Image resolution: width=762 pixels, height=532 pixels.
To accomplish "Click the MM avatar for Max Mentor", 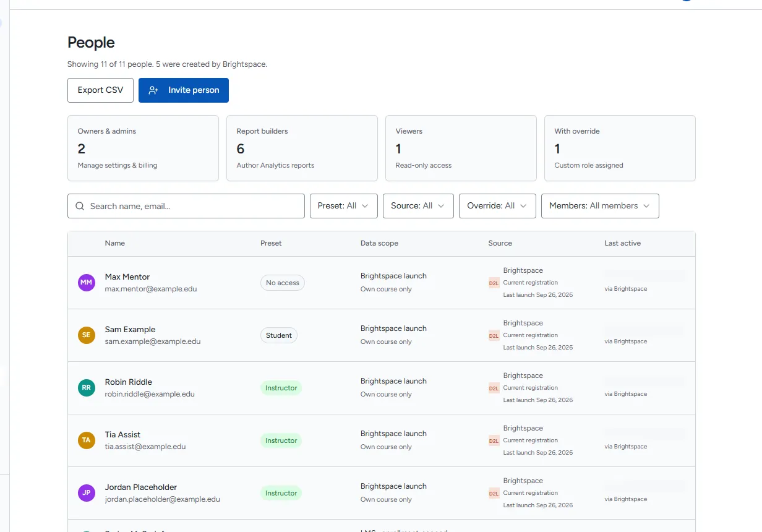I will pyautogui.click(x=87, y=283).
